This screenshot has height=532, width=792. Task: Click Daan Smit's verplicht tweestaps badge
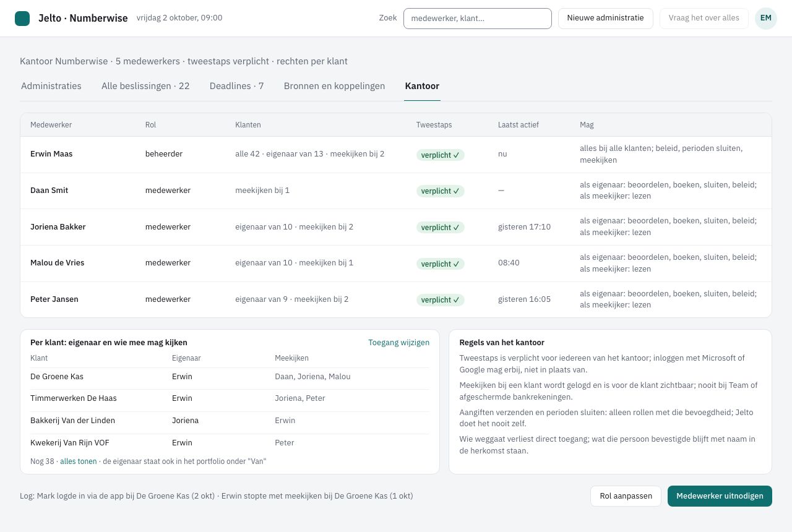pyautogui.click(x=441, y=191)
